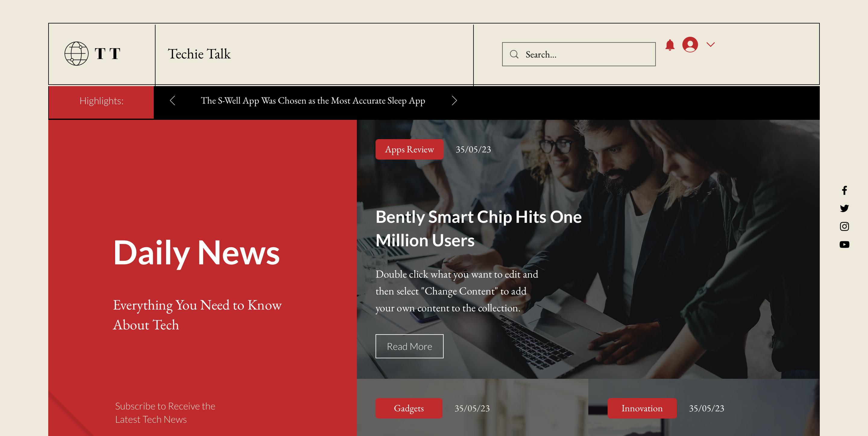Click the search magnifier icon

click(x=514, y=54)
